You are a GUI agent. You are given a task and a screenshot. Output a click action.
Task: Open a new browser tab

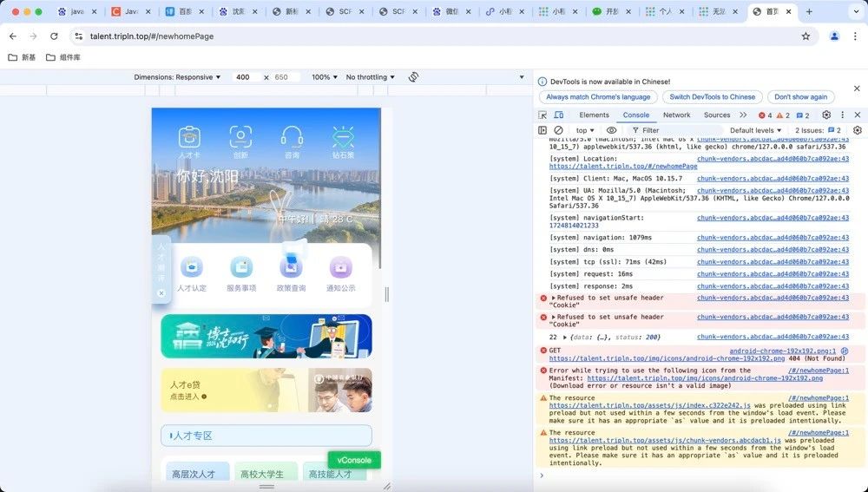click(809, 11)
